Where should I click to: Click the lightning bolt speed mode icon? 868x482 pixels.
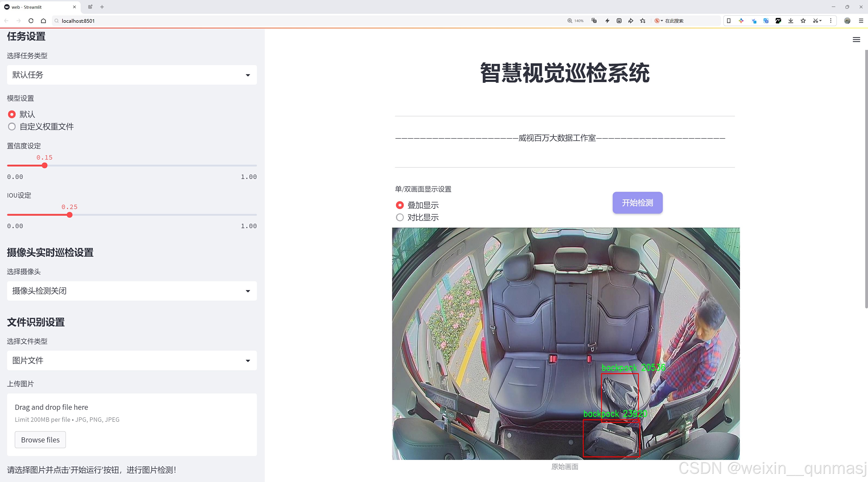[x=607, y=20]
